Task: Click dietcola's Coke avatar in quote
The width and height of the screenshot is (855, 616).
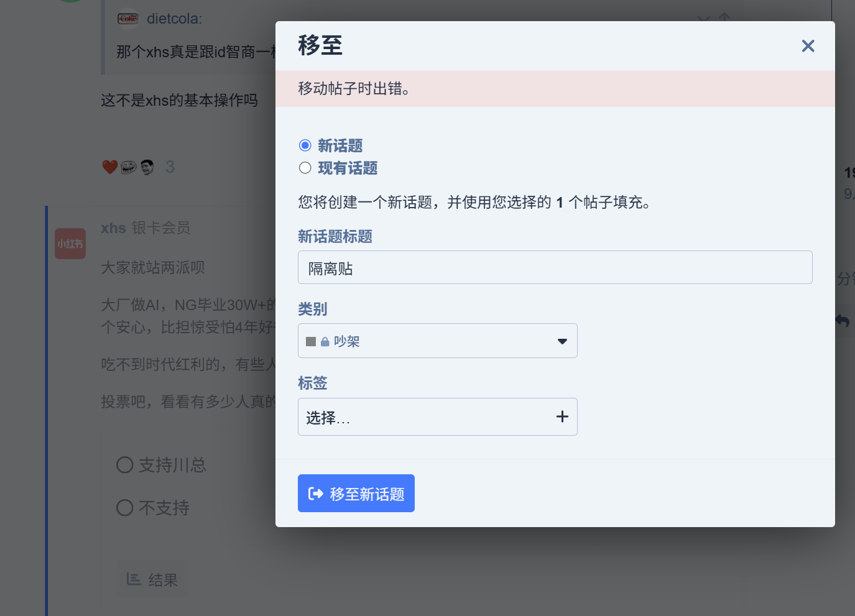Action: click(x=128, y=19)
